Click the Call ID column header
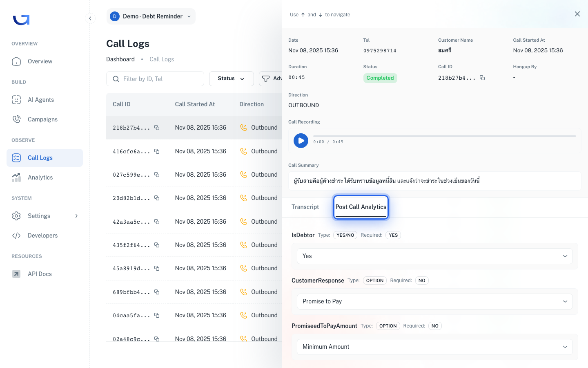Viewport: 588px width, 368px height. tap(122, 104)
